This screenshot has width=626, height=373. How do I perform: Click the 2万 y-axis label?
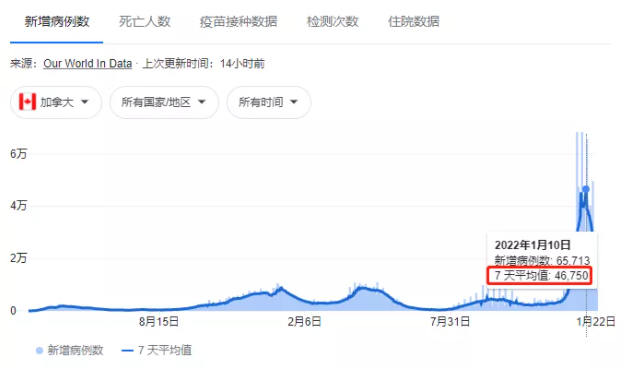18,258
